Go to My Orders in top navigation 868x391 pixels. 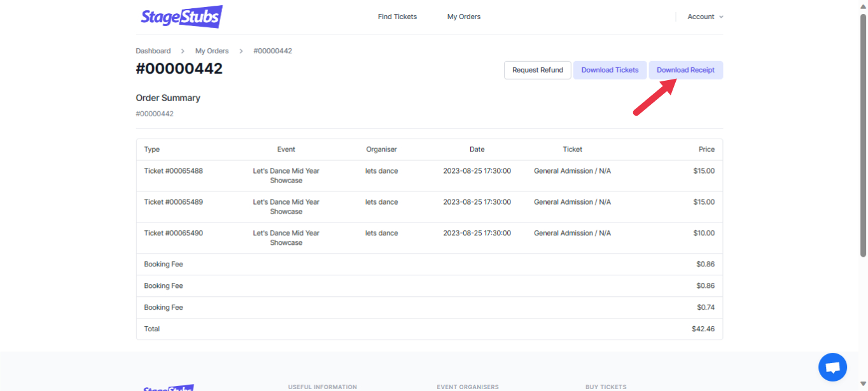pyautogui.click(x=463, y=17)
